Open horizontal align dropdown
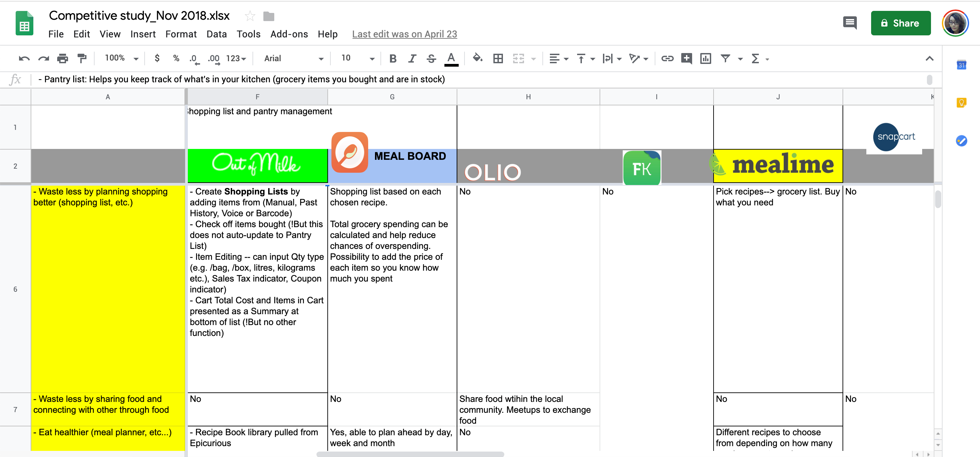The width and height of the screenshot is (980, 457). click(558, 58)
